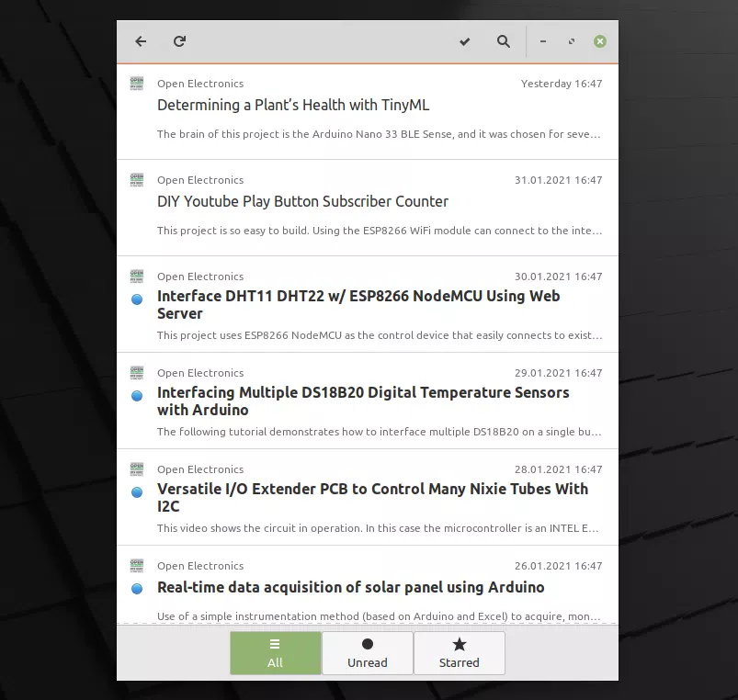The width and height of the screenshot is (738, 700).
Task: Toggle the unread dot on the Nixie Tubes article
Action: [139, 491]
